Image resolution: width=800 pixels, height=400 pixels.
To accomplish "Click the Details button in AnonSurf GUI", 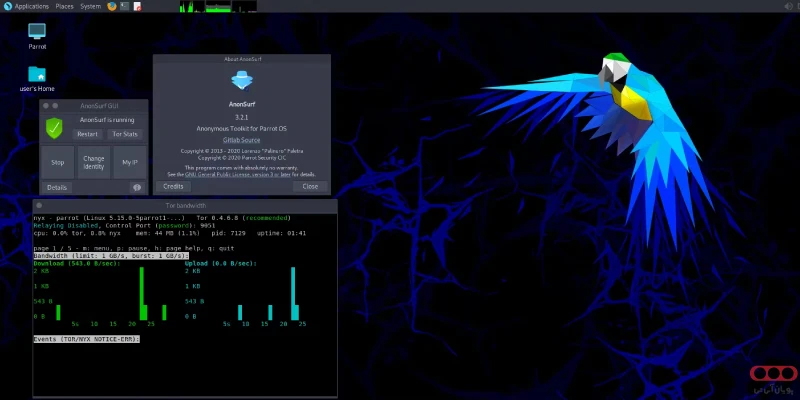I will pos(57,187).
